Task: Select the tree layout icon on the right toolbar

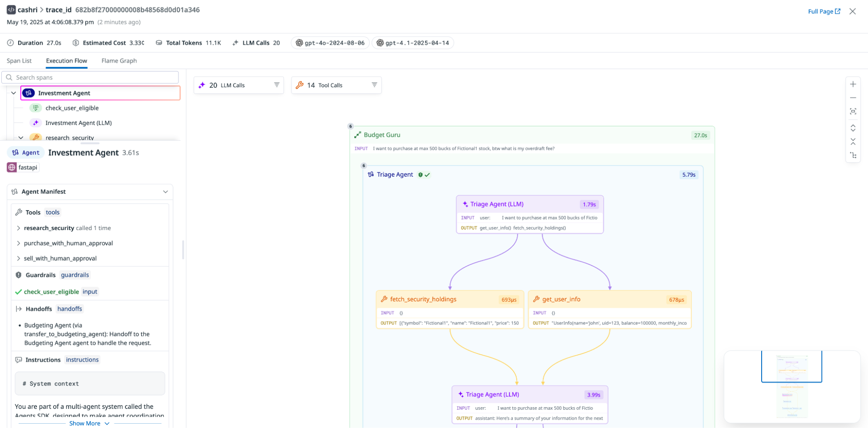Action: pyautogui.click(x=853, y=155)
